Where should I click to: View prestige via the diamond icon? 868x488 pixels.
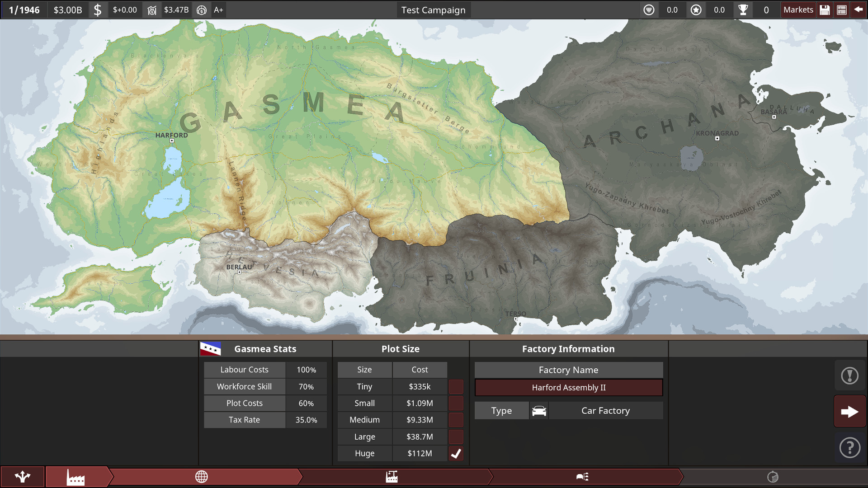(649, 9)
